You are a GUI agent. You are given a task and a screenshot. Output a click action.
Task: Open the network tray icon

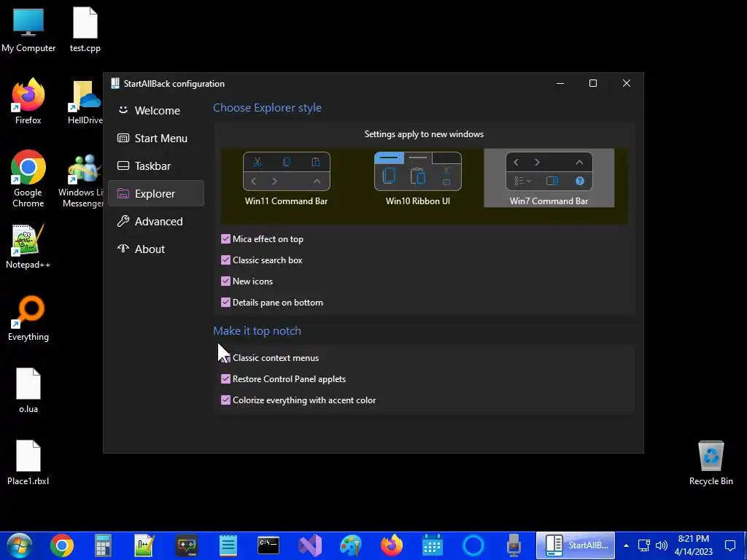(x=644, y=545)
